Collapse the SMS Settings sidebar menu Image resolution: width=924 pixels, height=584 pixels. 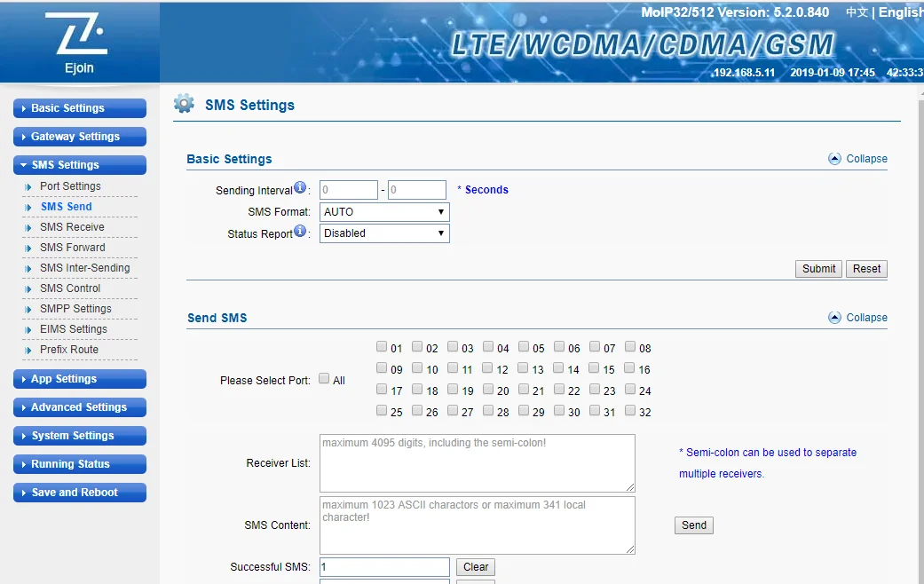click(80, 165)
